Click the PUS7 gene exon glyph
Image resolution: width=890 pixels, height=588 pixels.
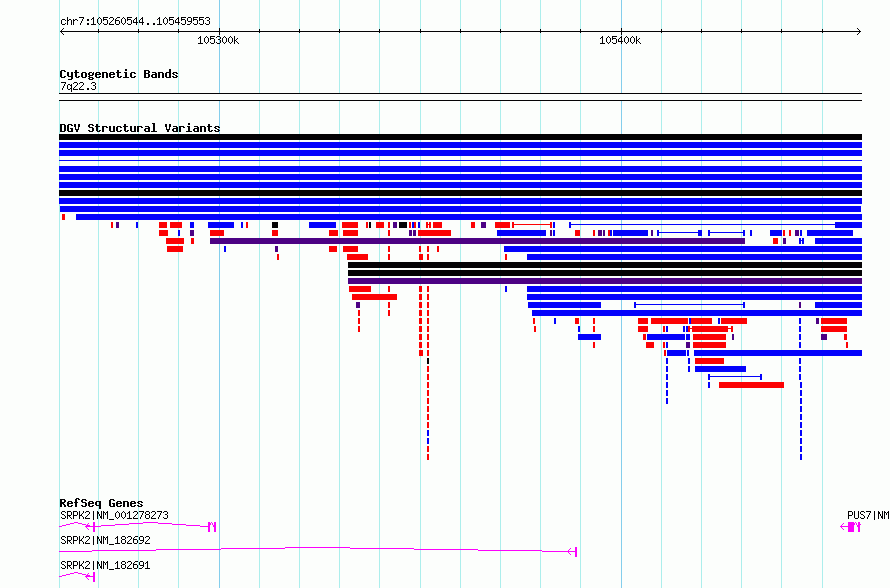click(x=851, y=527)
